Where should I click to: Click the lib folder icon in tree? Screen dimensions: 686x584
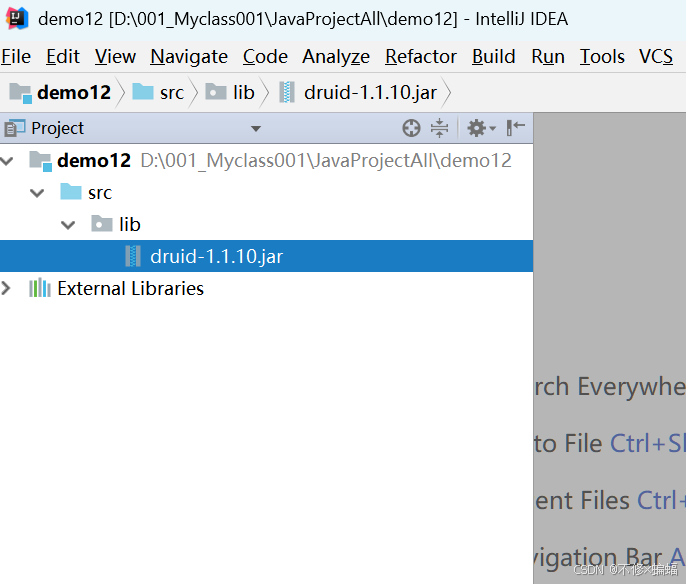102,224
